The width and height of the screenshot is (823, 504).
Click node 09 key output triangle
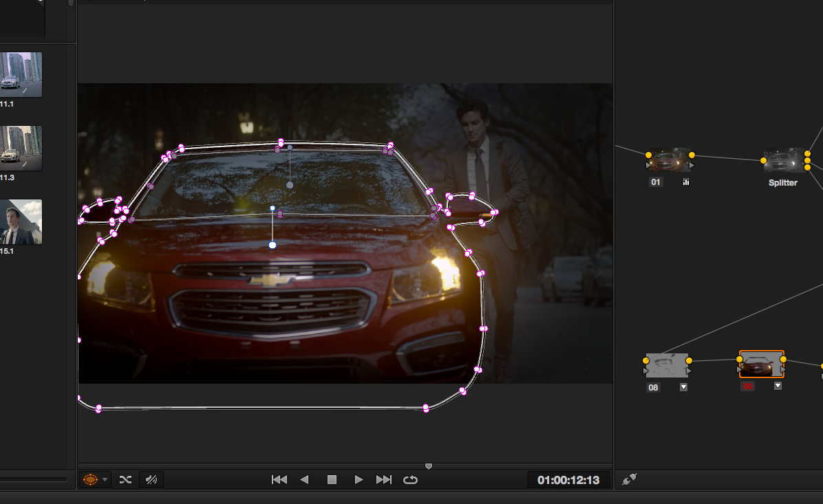(783, 370)
